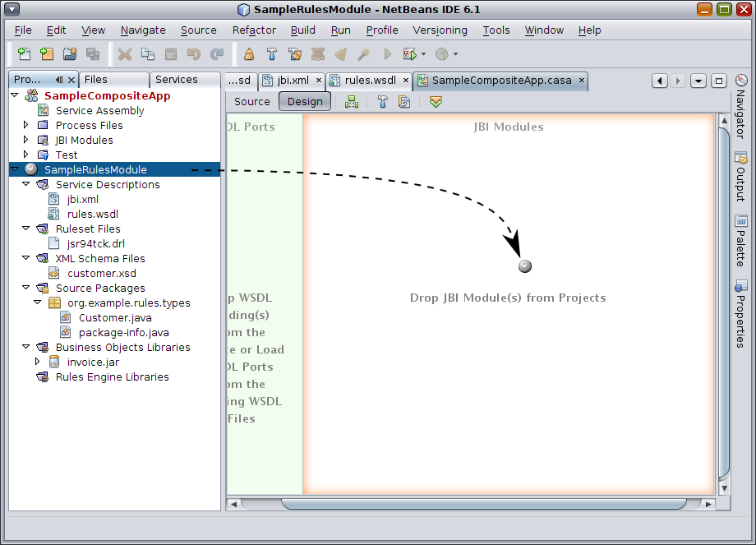Select the Service Assembly tree item

point(99,110)
